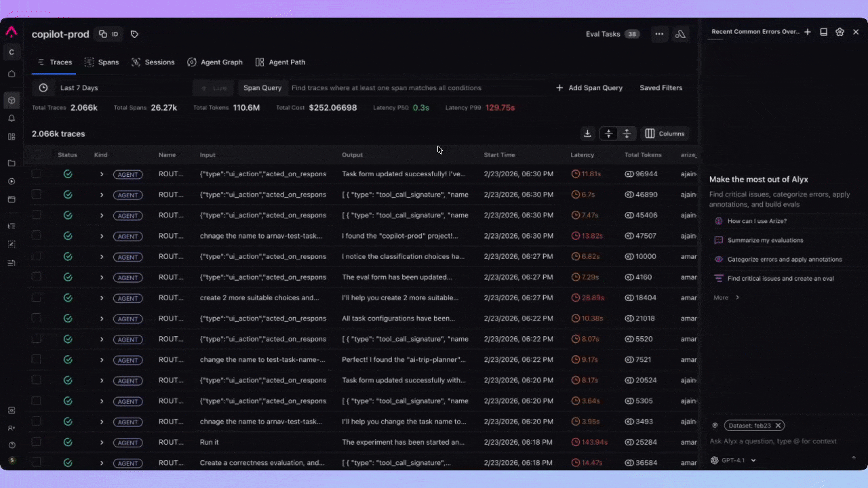868x488 pixels.
Task: Toggle the Live button
Action: (x=214, y=88)
